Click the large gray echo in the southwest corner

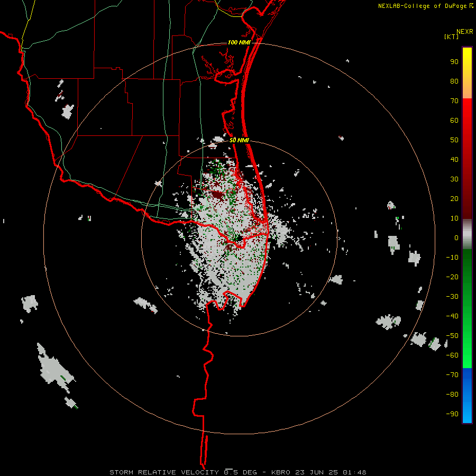(x=55, y=370)
